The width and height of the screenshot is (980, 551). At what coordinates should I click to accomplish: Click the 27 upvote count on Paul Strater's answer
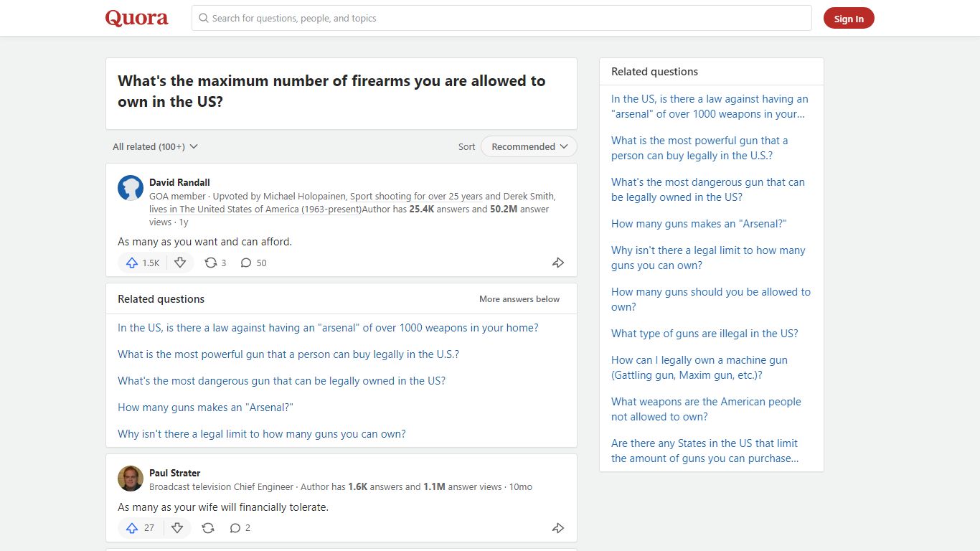pos(149,528)
